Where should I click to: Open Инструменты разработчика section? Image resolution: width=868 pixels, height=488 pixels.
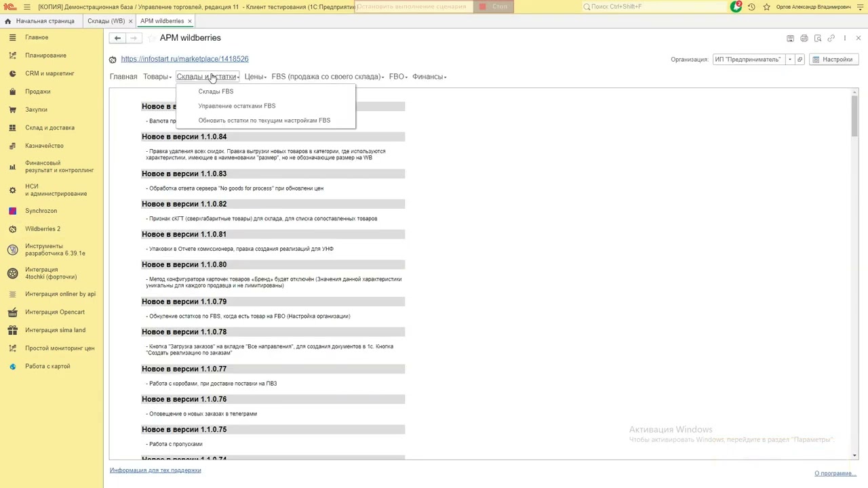click(55, 250)
